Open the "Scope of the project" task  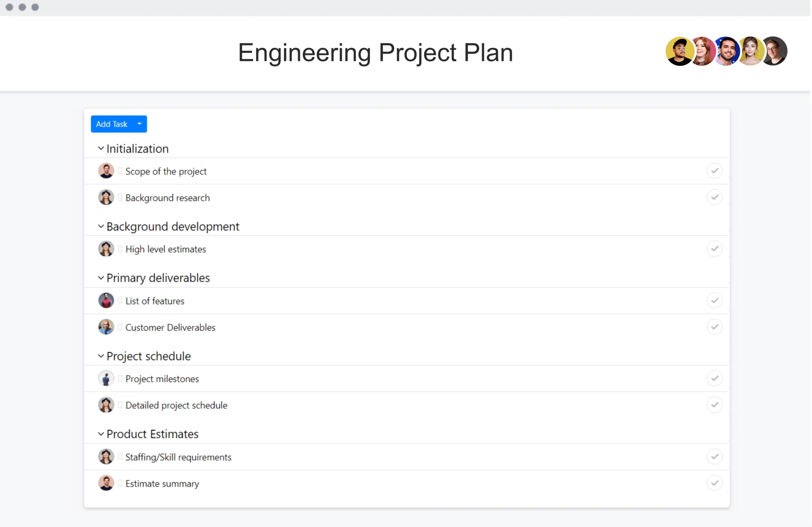tap(166, 171)
